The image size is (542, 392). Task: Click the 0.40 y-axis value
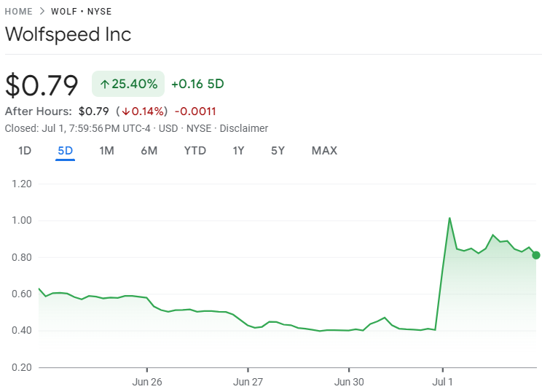[x=22, y=331]
